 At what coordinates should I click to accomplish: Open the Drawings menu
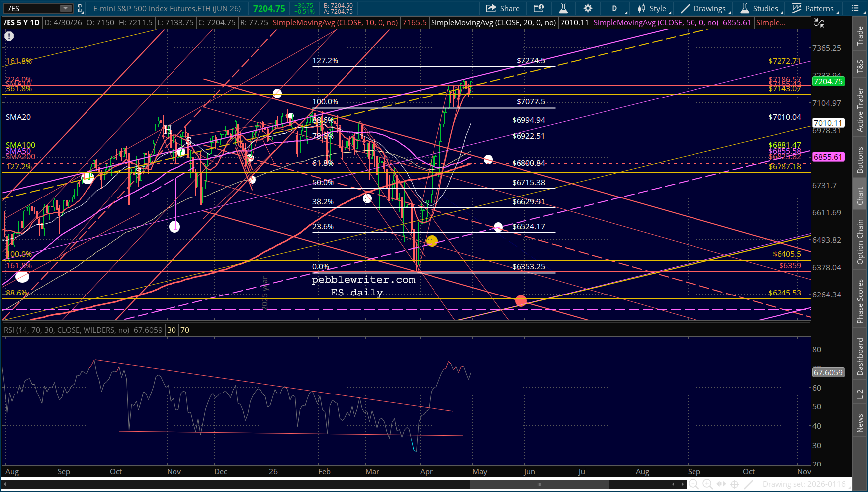705,8
